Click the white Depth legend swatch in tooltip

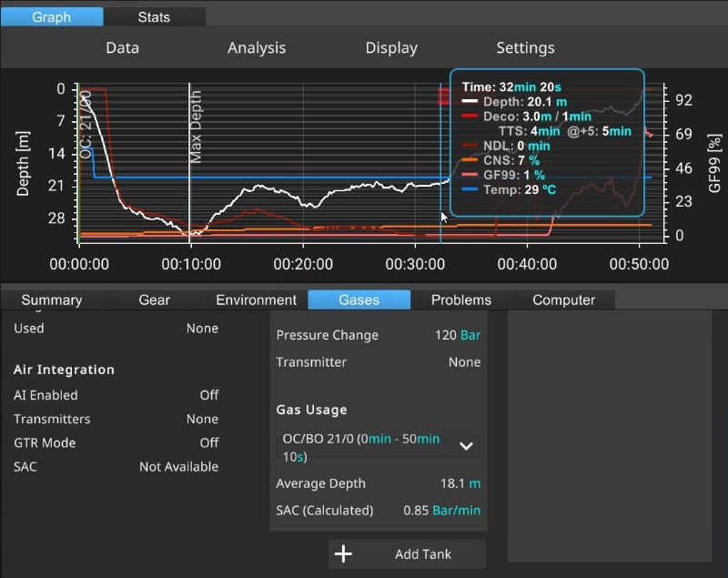tap(470, 101)
